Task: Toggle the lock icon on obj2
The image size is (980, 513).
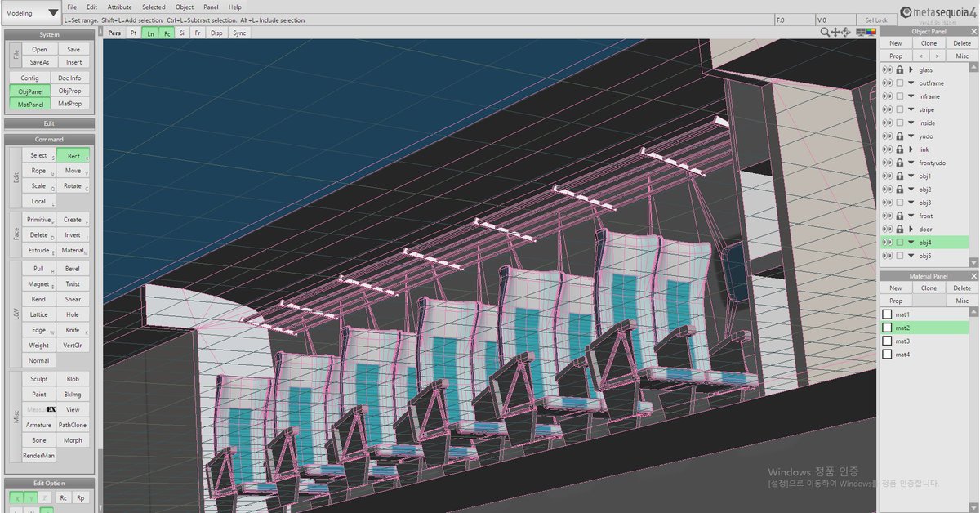Action: click(x=899, y=190)
